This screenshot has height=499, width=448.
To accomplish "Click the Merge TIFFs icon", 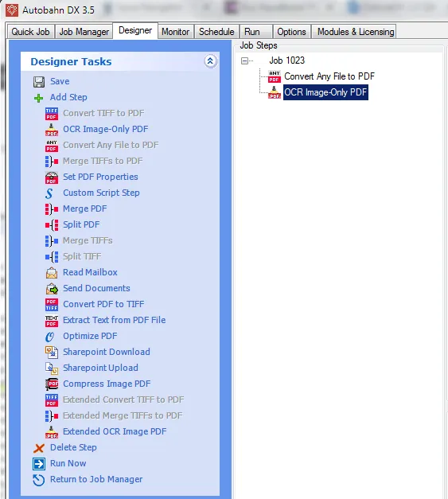I will (52, 241).
